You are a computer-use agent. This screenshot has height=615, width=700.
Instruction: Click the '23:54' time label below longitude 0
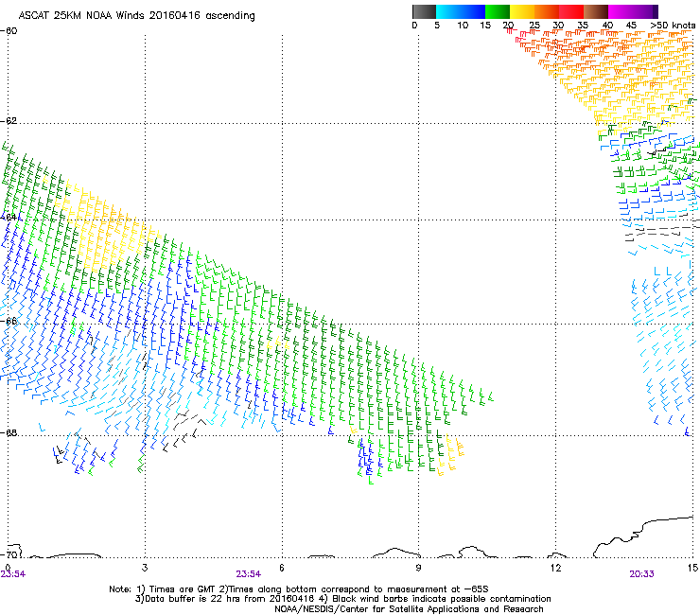(12, 574)
